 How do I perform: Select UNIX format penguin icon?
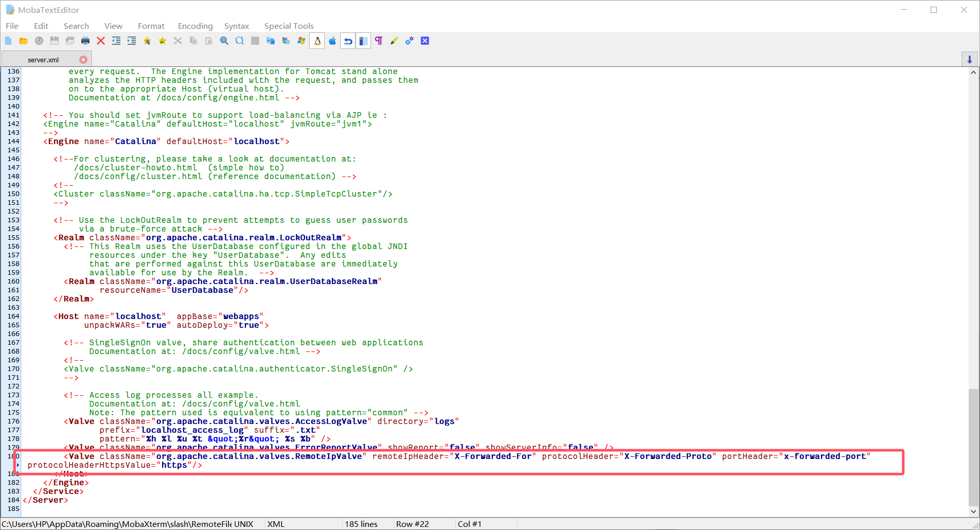[317, 41]
